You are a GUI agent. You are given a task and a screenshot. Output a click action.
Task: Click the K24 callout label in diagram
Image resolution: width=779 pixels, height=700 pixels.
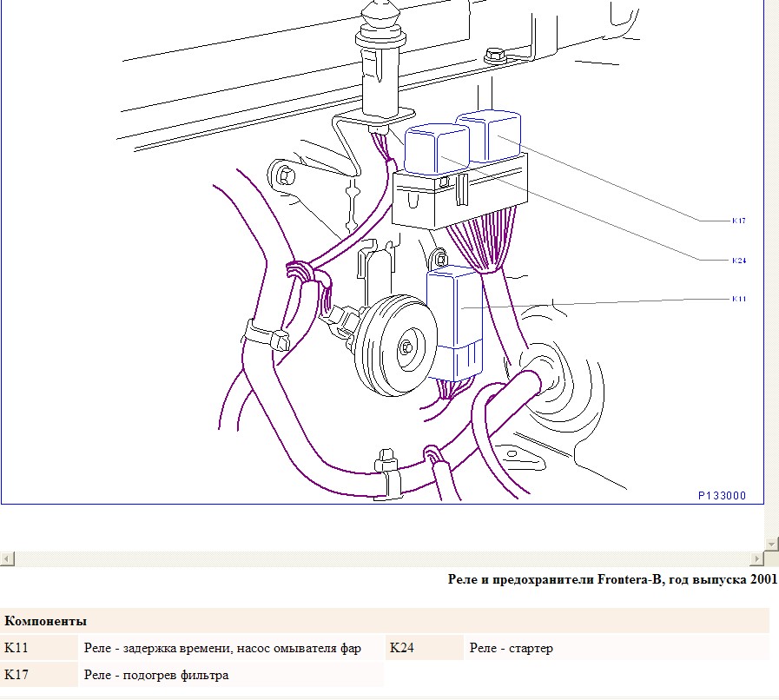pos(738,260)
